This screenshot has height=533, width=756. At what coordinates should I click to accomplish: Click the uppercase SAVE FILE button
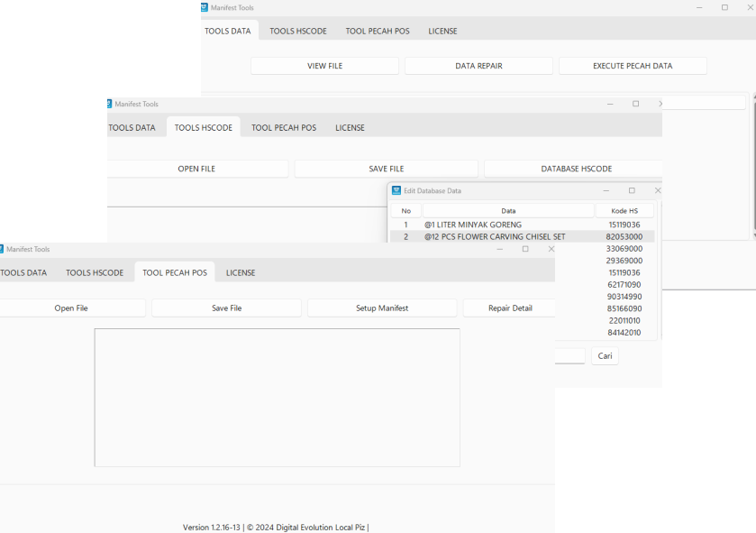[x=386, y=169]
